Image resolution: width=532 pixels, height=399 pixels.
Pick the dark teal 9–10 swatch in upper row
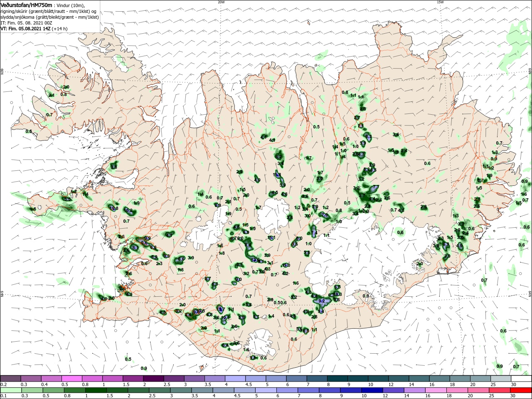(x=358, y=379)
